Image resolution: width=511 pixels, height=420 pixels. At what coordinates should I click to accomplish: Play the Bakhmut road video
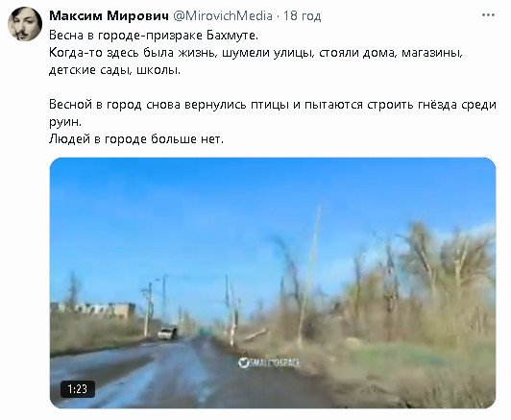click(x=273, y=283)
